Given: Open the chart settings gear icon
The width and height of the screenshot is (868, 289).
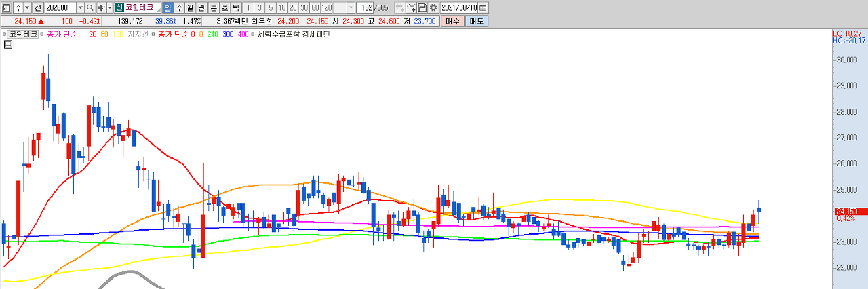Looking at the screenshot, I should click(433, 7).
